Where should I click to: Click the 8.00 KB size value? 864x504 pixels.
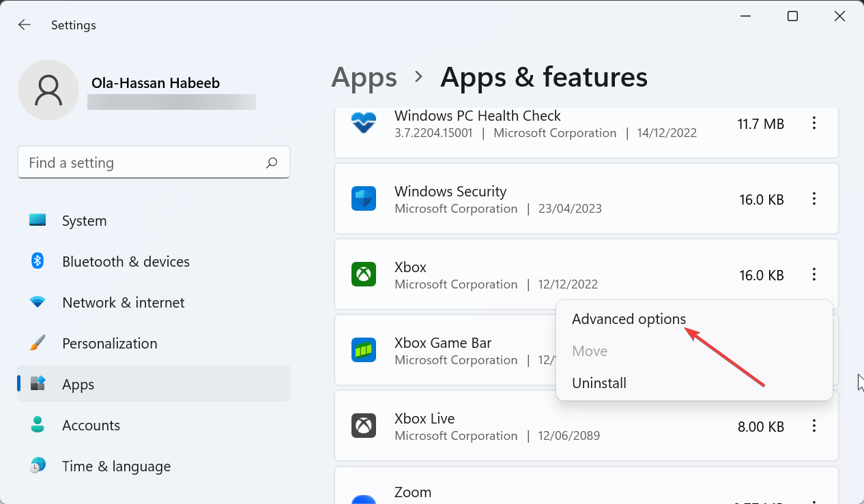(761, 427)
